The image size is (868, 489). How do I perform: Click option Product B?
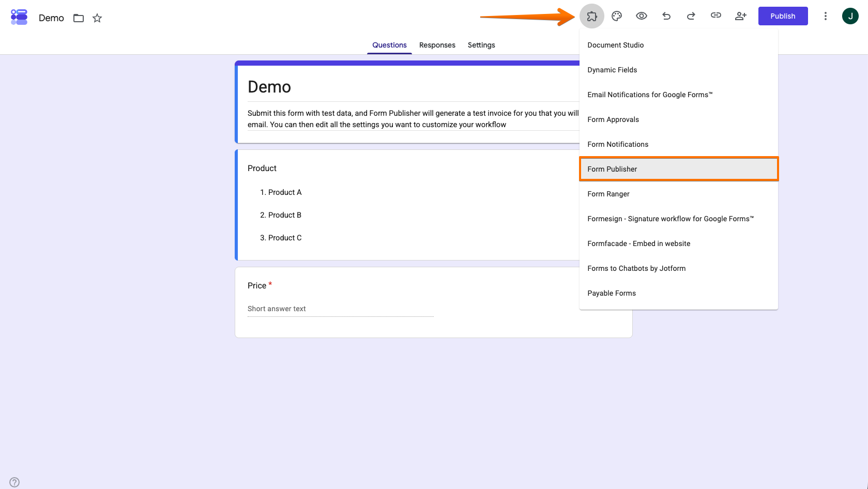point(285,215)
